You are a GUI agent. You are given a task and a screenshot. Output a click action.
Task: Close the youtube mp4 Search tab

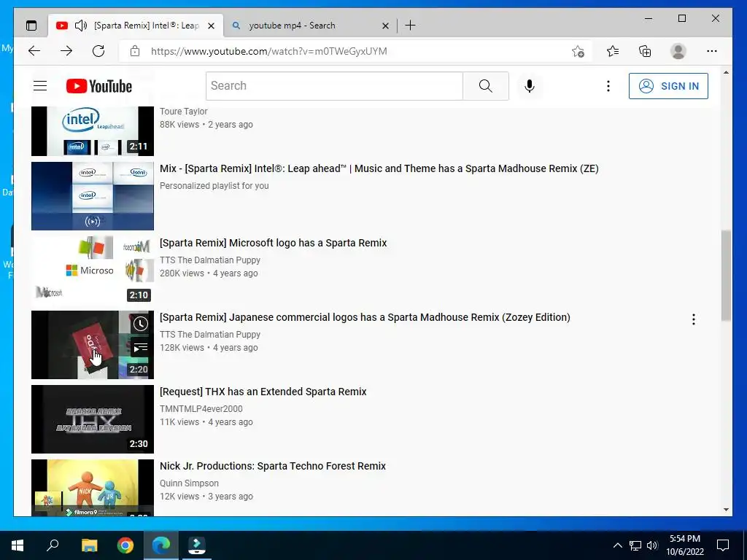385,26
